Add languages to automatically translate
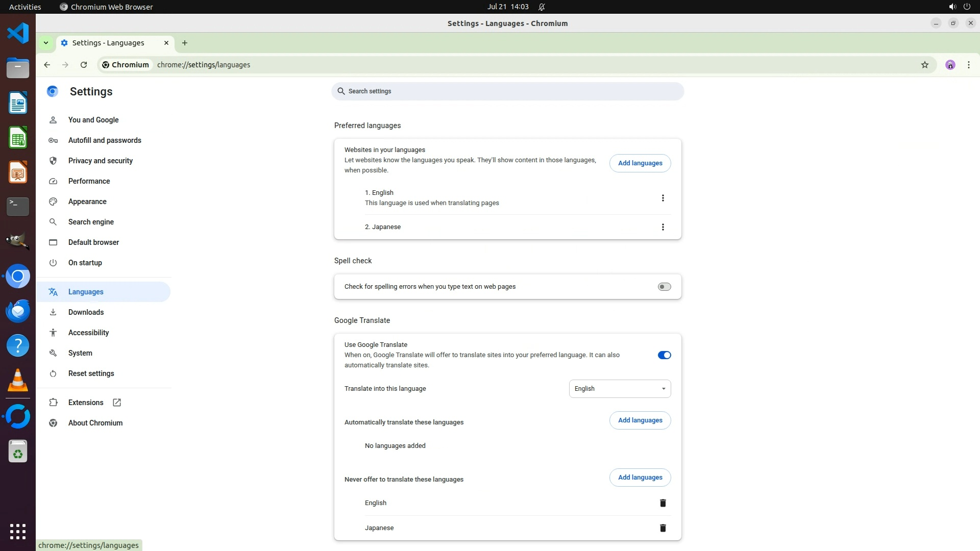Image resolution: width=980 pixels, height=551 pixels. (640, 420)
